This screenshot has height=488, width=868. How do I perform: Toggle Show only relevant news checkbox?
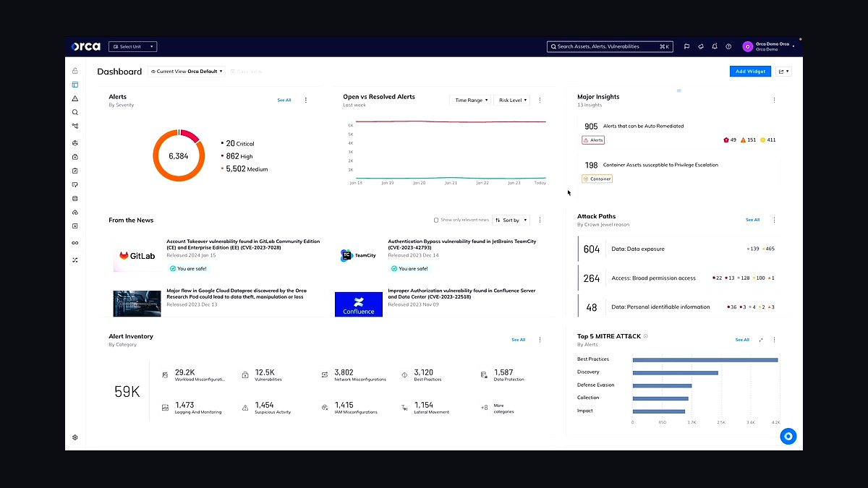click(436, 220)
